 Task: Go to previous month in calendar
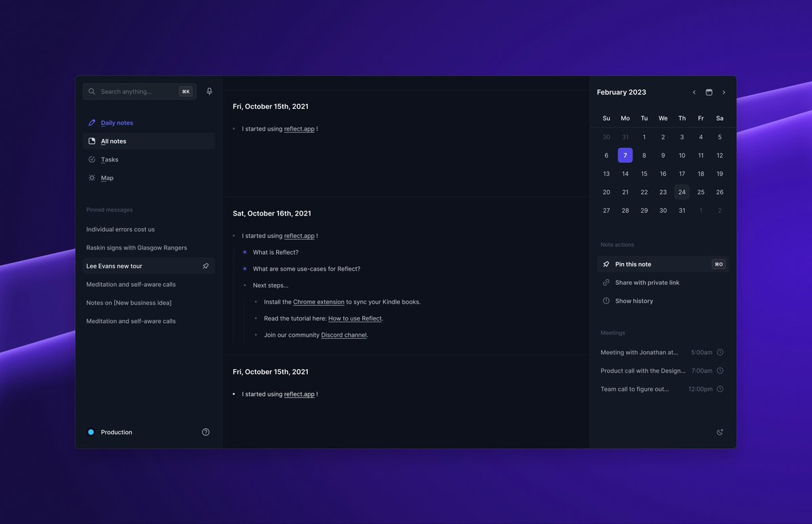(694, 92)
